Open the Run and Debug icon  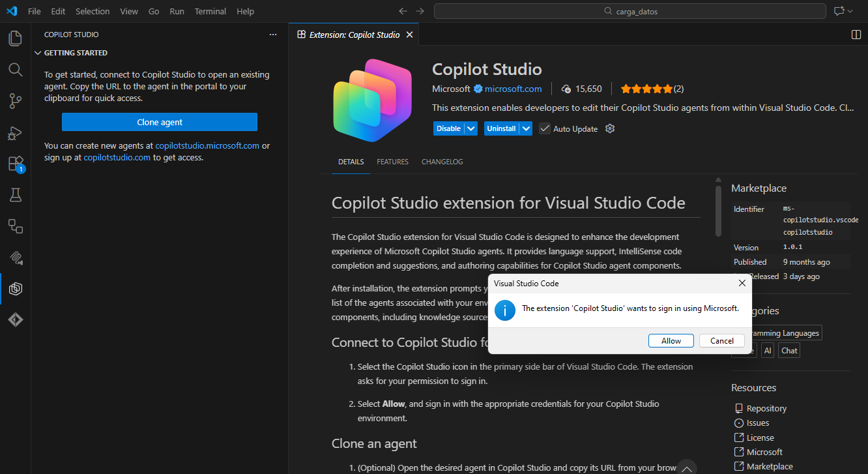tap(14, 132)
